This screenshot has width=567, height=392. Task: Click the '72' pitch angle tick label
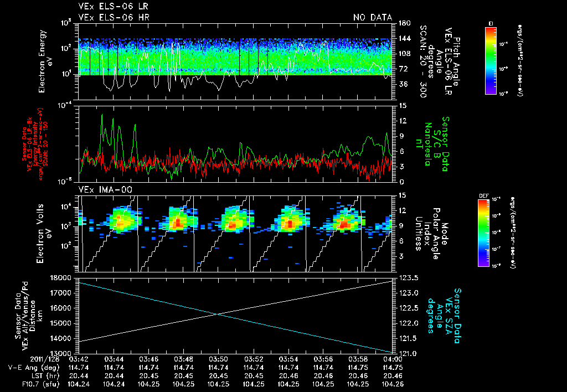pyautogui.click(x=402, y=69)
